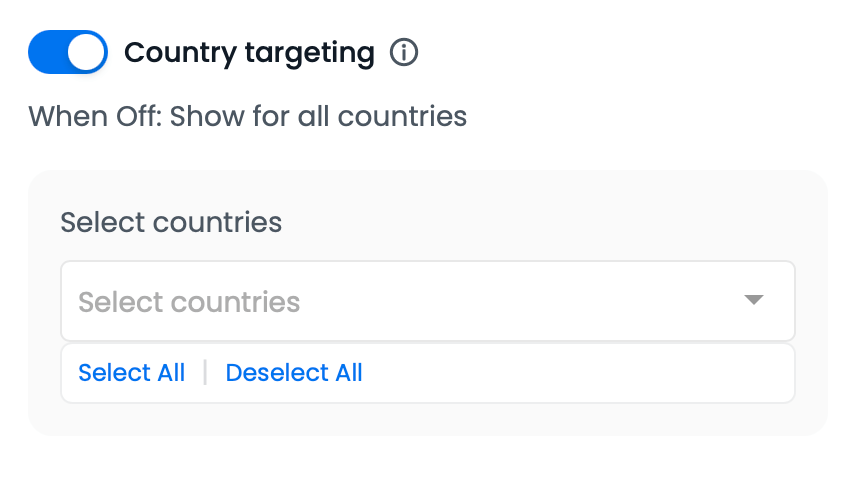This screenshot has width=852, height=480.
Task: Click the arrow in the countries combo box
Action: [754, 301]
